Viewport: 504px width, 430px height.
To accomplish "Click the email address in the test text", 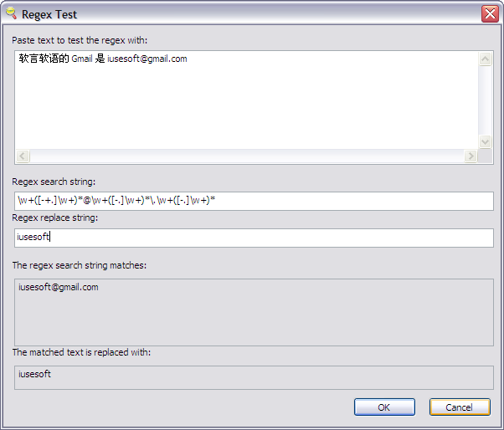I will (147, 59).
